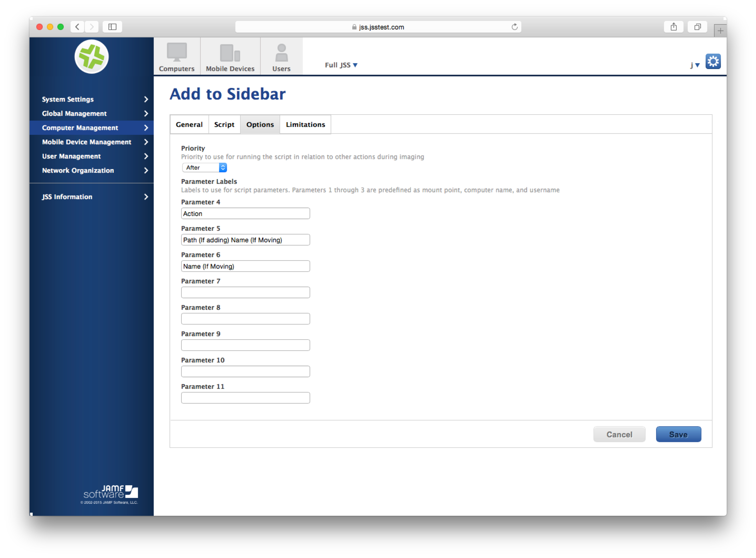This screenshot has height=558, width=756.
Task: Click the JSS green logo icon
Action: tap(91, 56)
